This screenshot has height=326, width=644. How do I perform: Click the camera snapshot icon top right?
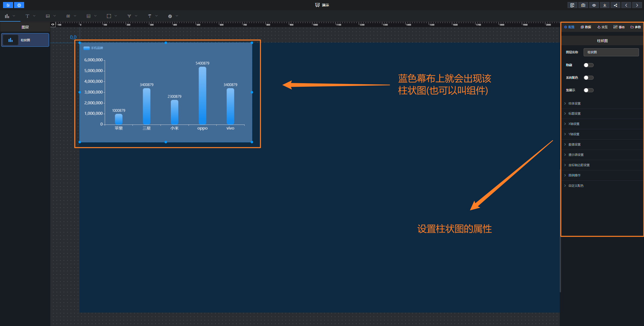pyautogui.click(x=583, y=5)
